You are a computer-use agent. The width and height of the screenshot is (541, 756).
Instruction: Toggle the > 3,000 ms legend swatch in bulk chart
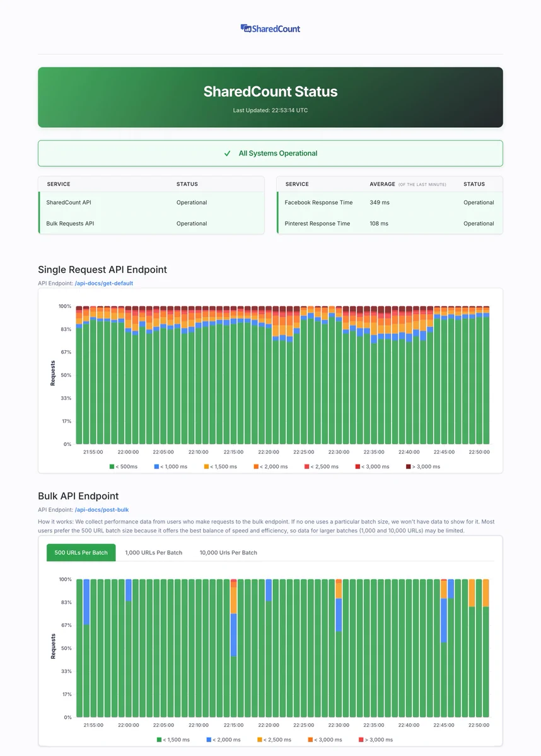coord(361,740)
